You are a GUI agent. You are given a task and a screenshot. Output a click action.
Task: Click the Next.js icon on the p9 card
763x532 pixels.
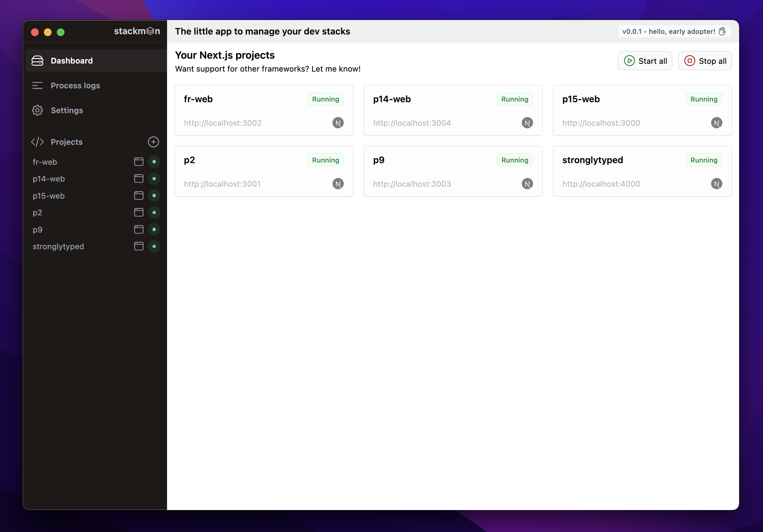point(527,183)
